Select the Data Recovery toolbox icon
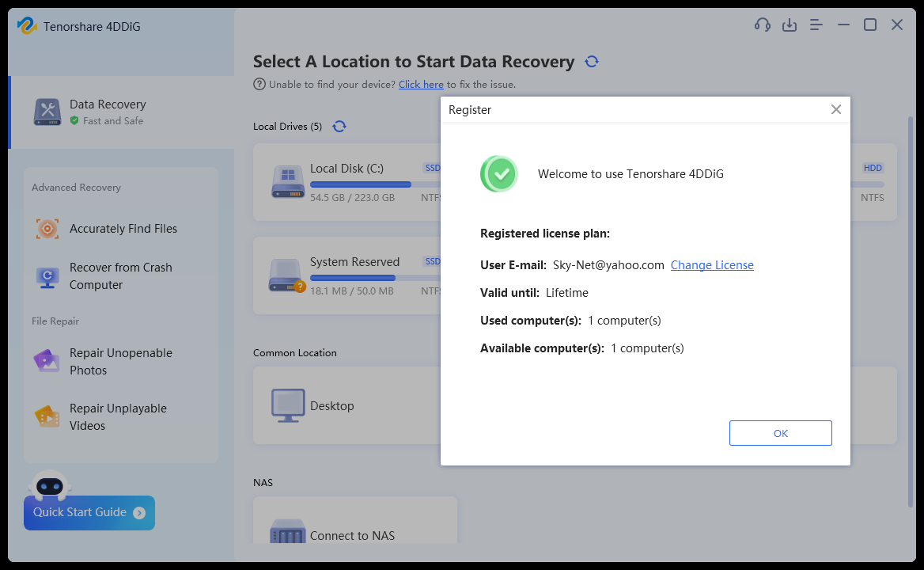 (x=47, y=112)
